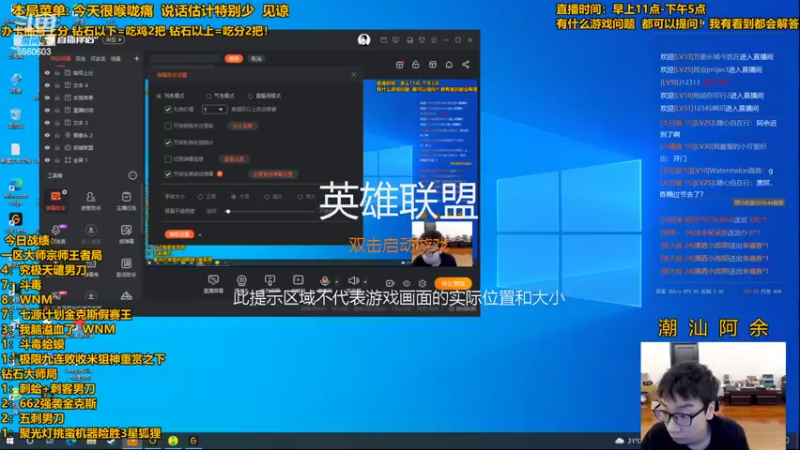The width and height of the screenshot is (800, 450).
Task: Open the notification bell icon
Action: click(x=449, y=65)
